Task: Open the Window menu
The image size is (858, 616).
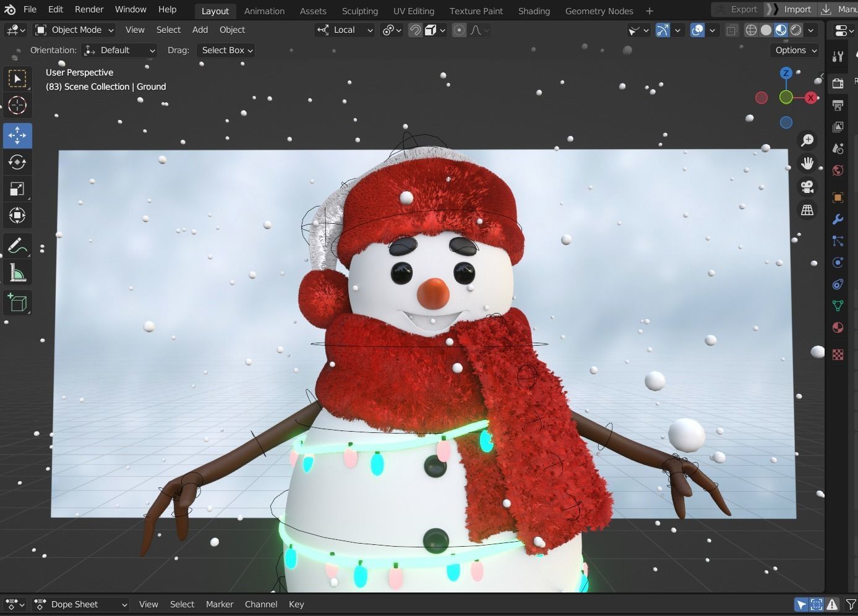Action: pos(131,9)
